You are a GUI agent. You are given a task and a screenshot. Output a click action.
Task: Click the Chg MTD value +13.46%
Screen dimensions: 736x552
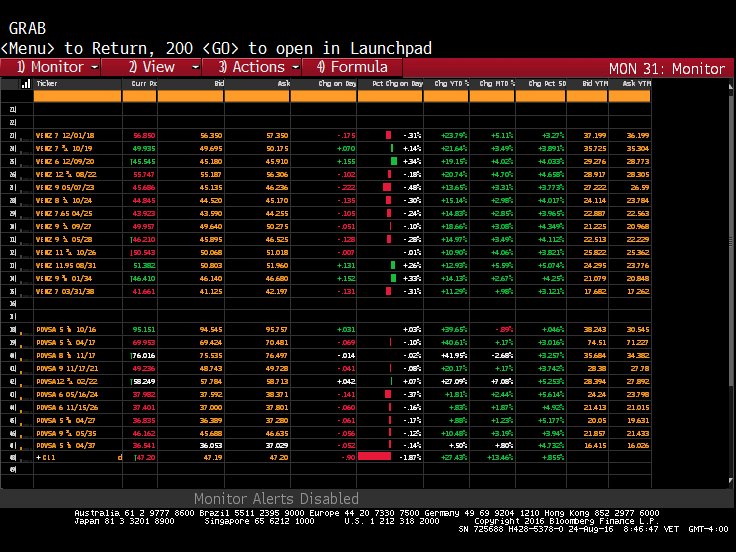500,457
